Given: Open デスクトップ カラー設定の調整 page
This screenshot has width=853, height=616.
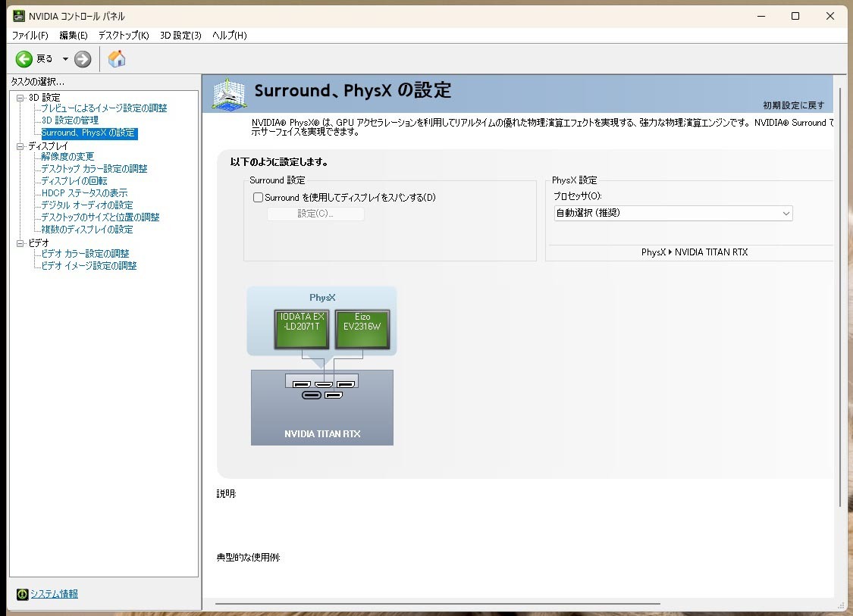Looking at the screenshot, I should [94, 168].
